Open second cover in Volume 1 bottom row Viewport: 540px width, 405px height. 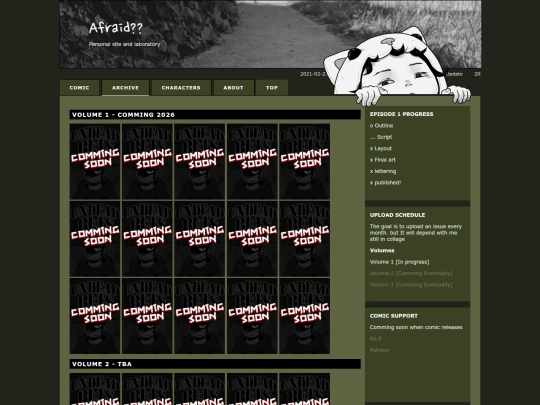(x=147, y=316)
